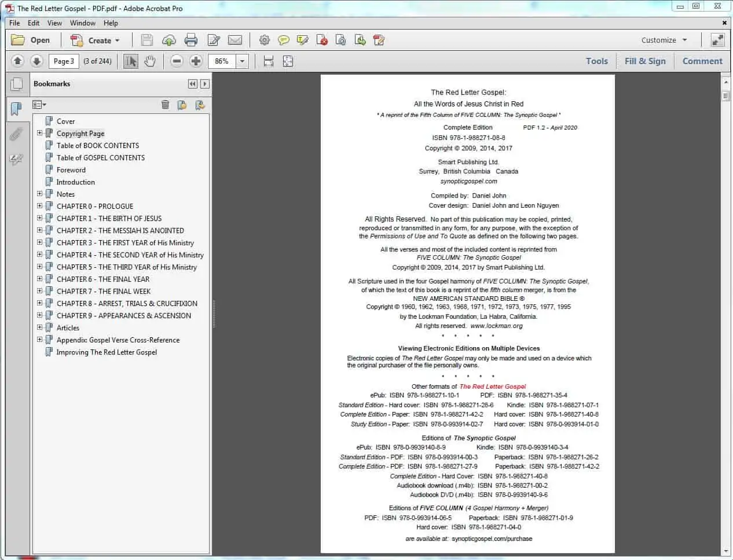The width and height of the screenshot is (733, 560).
Task: Show the Page Thumbnails panel
Action: 17,84
